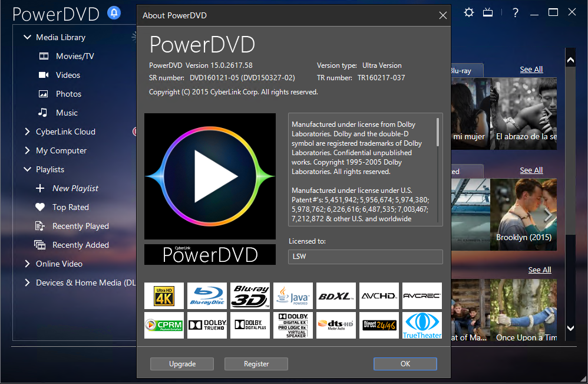Click next arrow on Brooklyn row
The image size is (588, 384).
pos(548,215)
